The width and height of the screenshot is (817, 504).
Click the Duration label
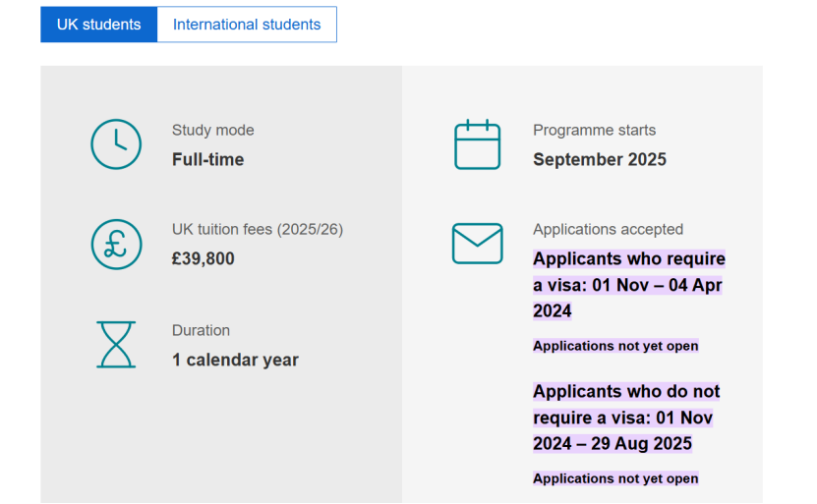[201, 330]
